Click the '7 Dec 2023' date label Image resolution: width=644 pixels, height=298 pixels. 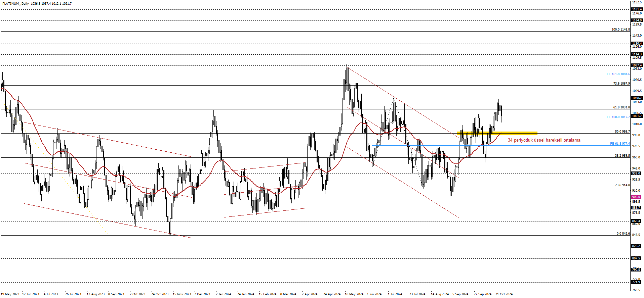click(x=202, y=294)
